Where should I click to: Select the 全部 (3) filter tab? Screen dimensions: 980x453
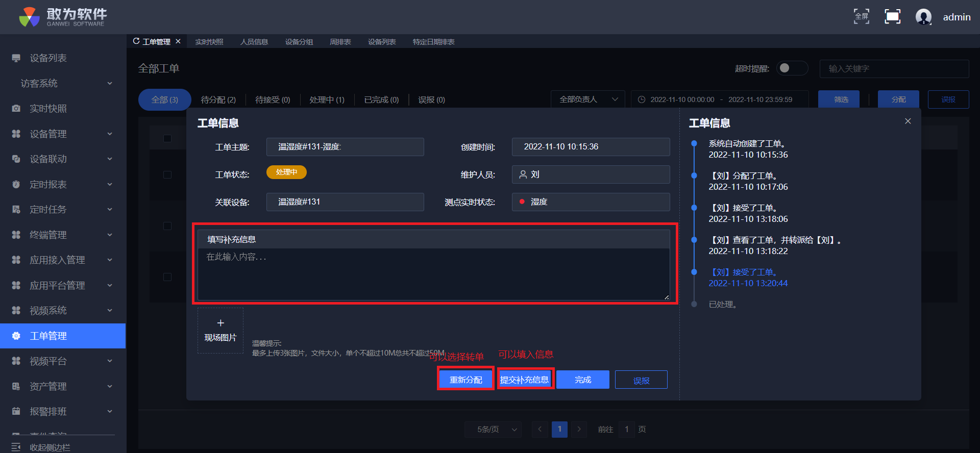165,99
